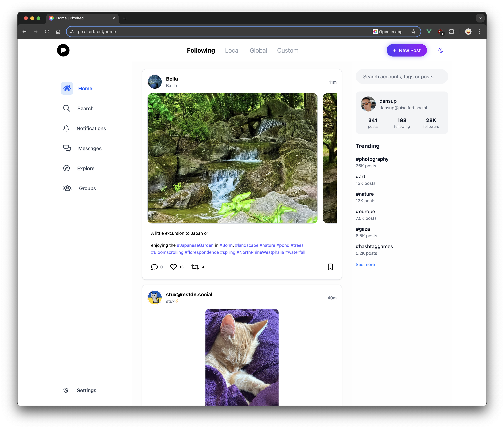504x429 pixels.
Task: Click browser forward arrow
Action: tap(36, 32)
